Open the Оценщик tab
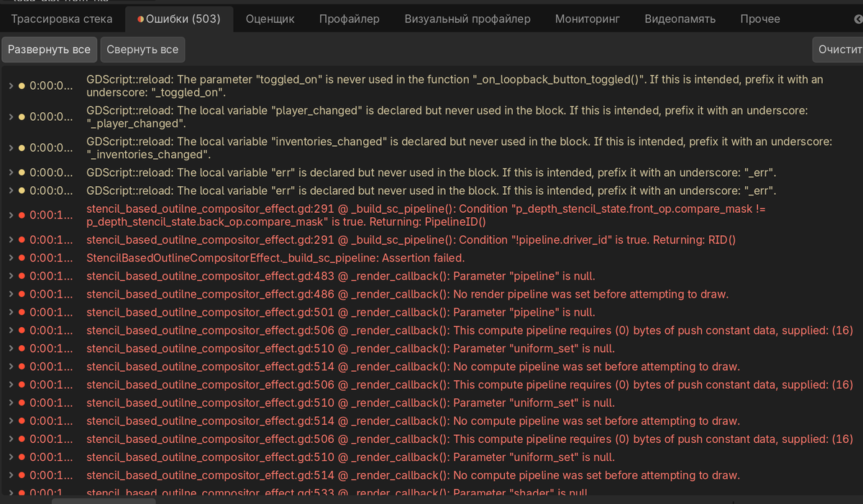Image resolution: width=863 pixels, height=504 pixels. coord(270,19)
